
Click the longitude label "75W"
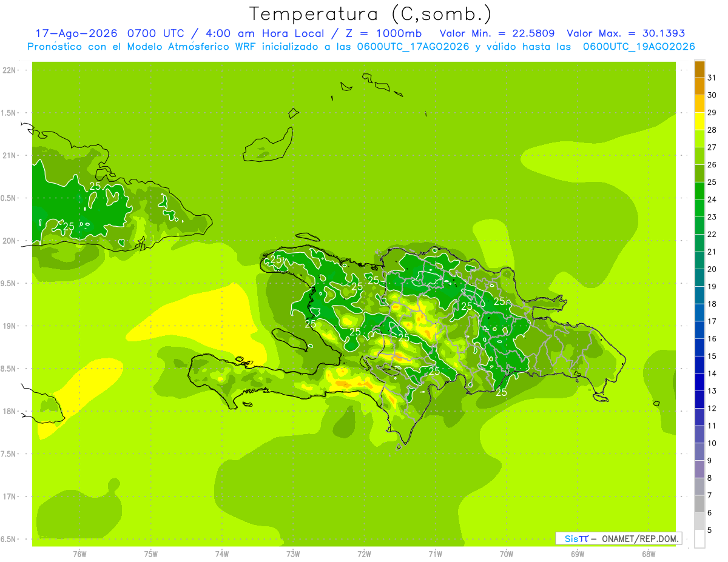click(151, 554)
